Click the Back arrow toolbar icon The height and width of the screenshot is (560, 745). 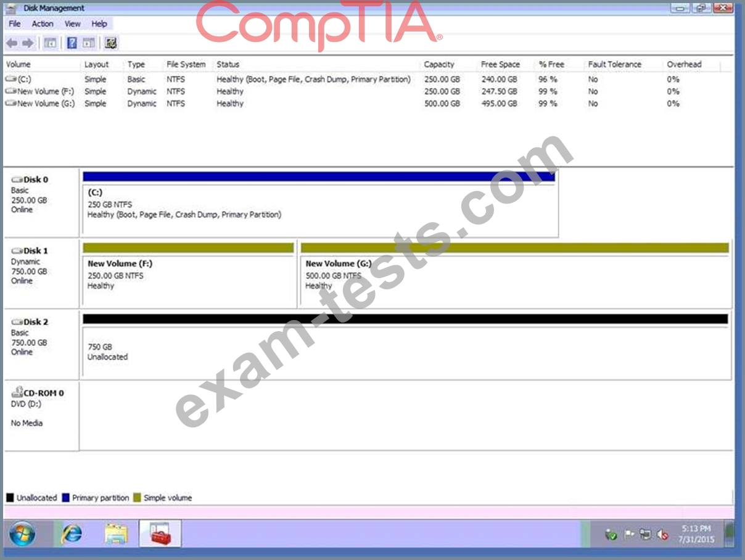pos(11,43)
